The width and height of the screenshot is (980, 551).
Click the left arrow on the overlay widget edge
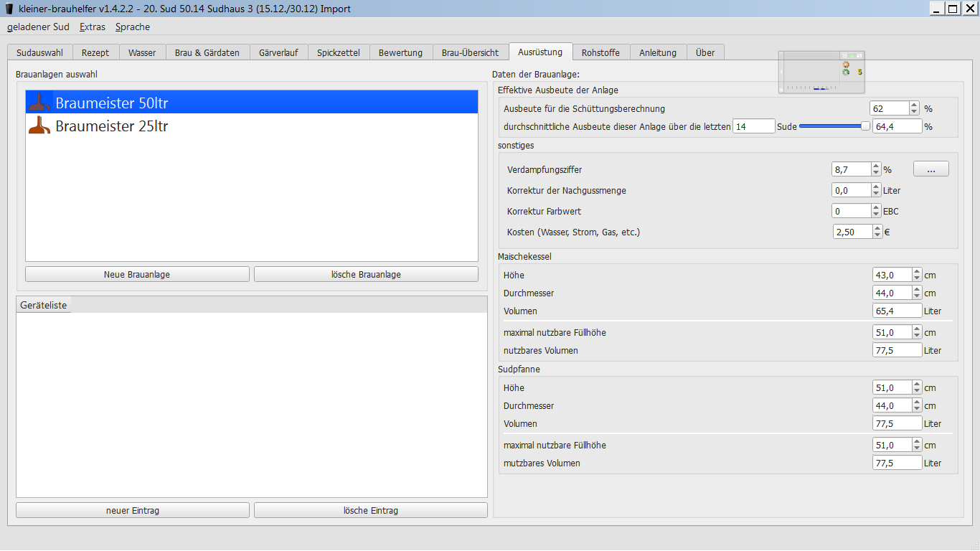tap(781, 72)
